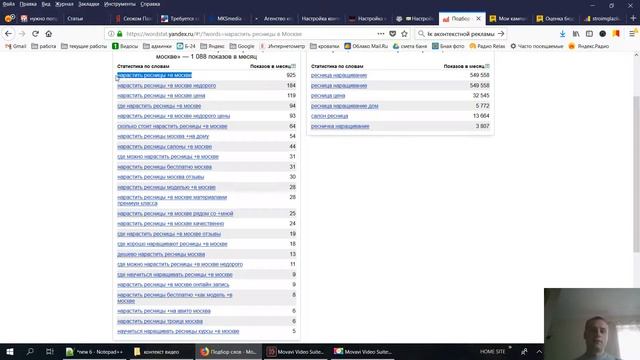Open the Pocket save icon in address bar
The height and width of the screenshot is (360, 640).
click(393, 34)
